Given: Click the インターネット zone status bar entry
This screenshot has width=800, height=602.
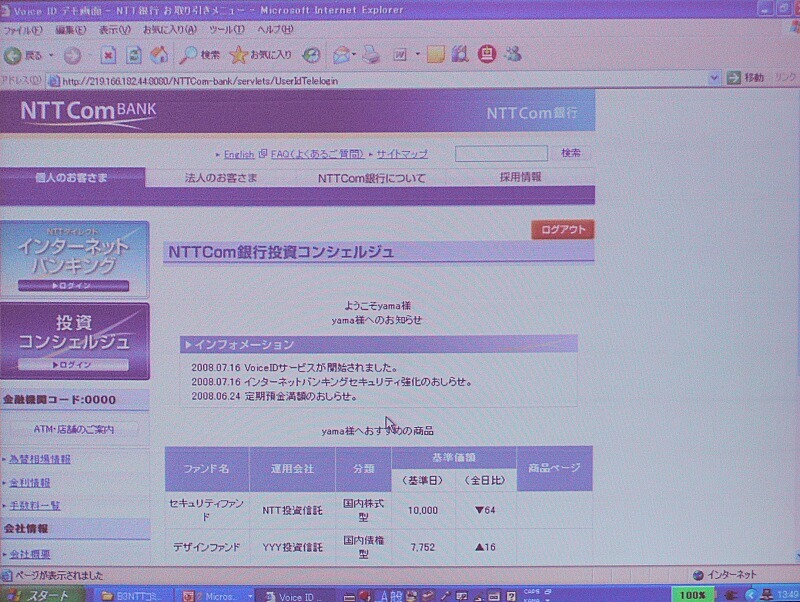Looking at the screenshot, I should click(x=724, y=575).
